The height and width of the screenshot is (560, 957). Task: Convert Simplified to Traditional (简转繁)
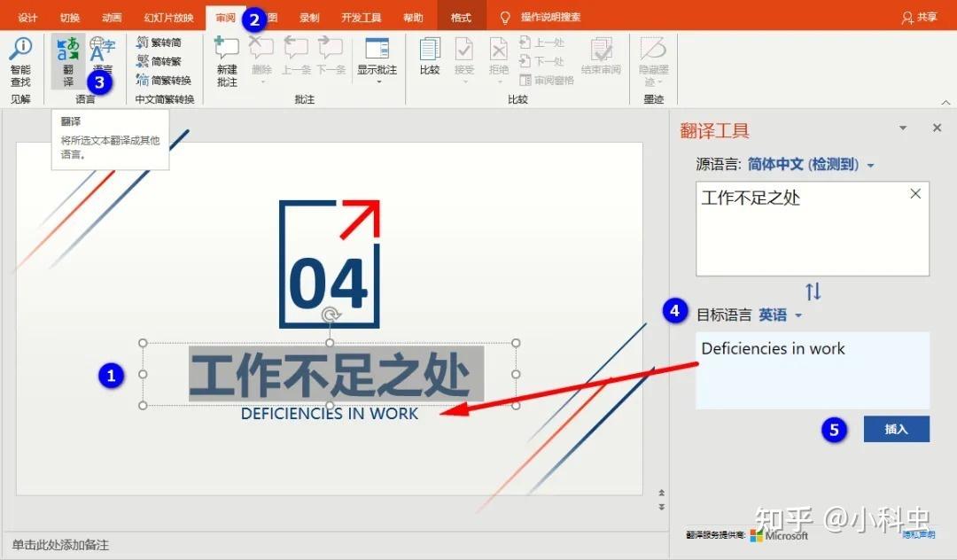point(159,61)
